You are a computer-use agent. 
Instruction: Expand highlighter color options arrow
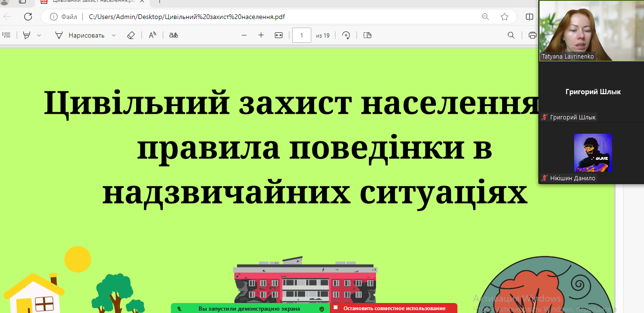pyautogui.click(x=39, y=35)
